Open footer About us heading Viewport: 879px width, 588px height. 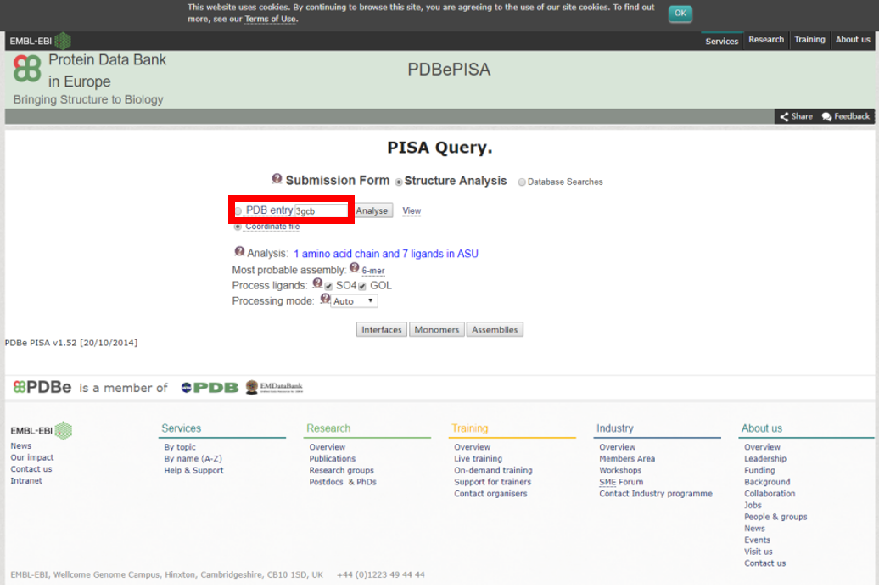(762, 428)
